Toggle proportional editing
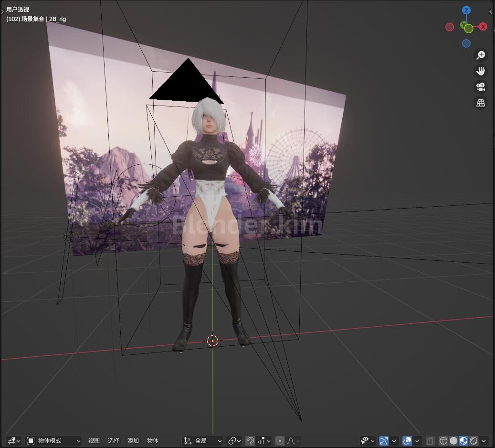This screenshot has height=448, width=495. tap(279, 441)
